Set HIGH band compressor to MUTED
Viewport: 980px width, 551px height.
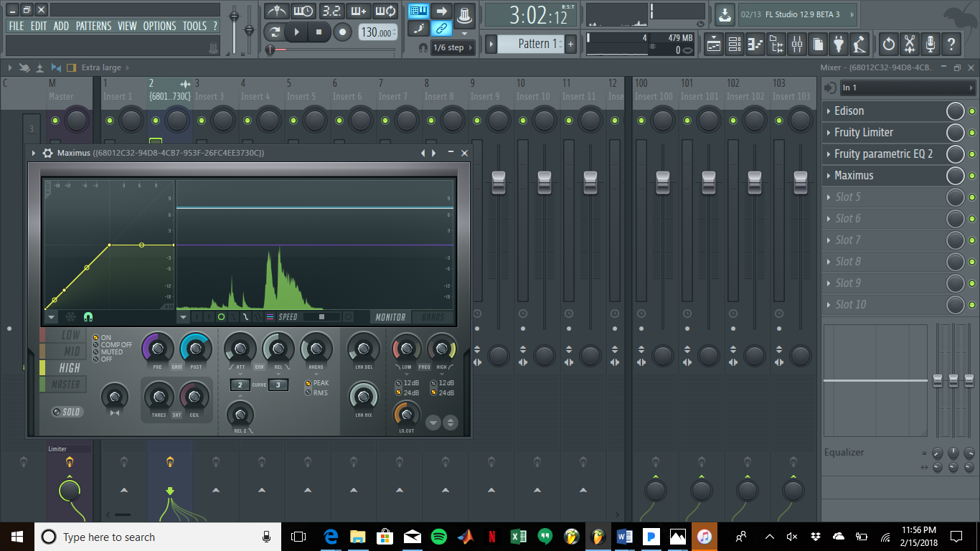(x=95, y=352)
